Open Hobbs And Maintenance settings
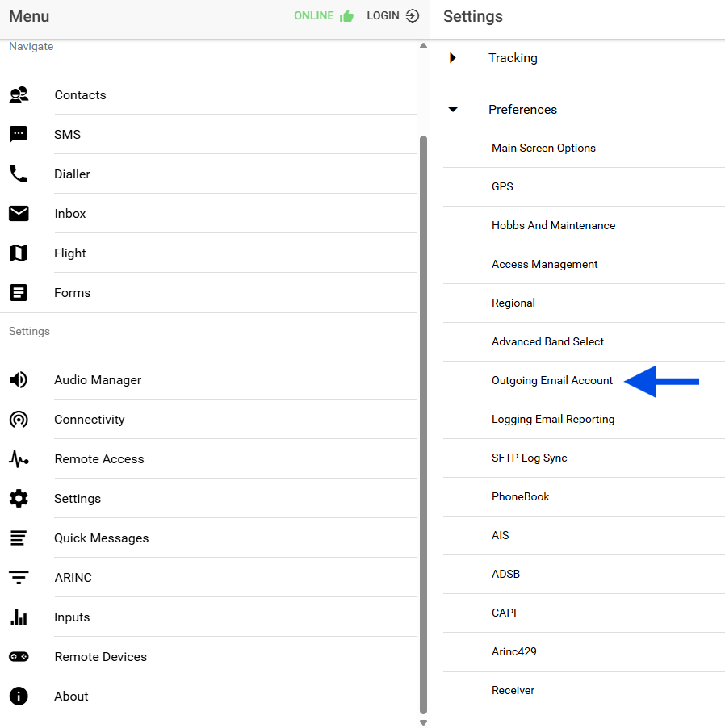 (553, 226)
